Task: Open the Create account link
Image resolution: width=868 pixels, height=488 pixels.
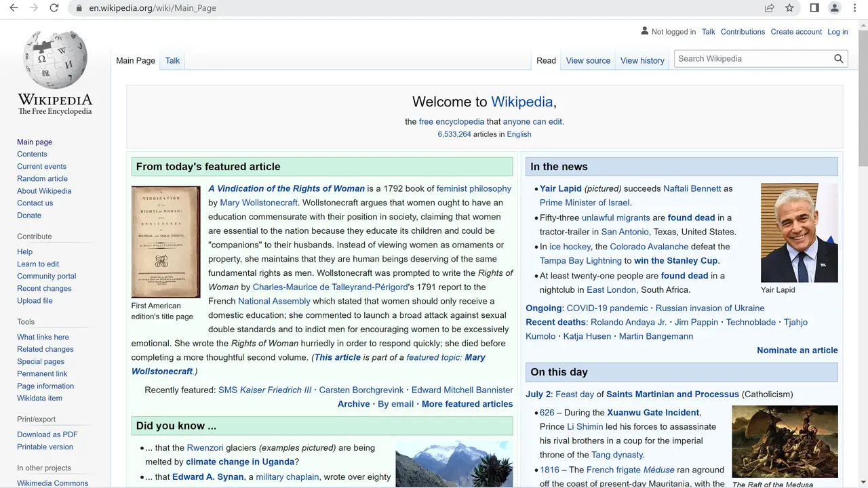Action: coord(796,32)
